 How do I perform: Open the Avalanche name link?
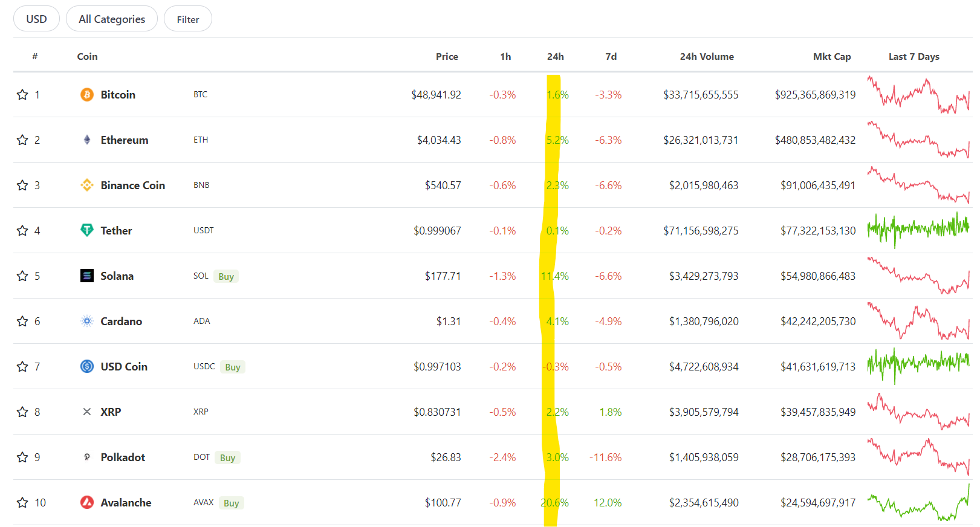[x=126, y=502]
